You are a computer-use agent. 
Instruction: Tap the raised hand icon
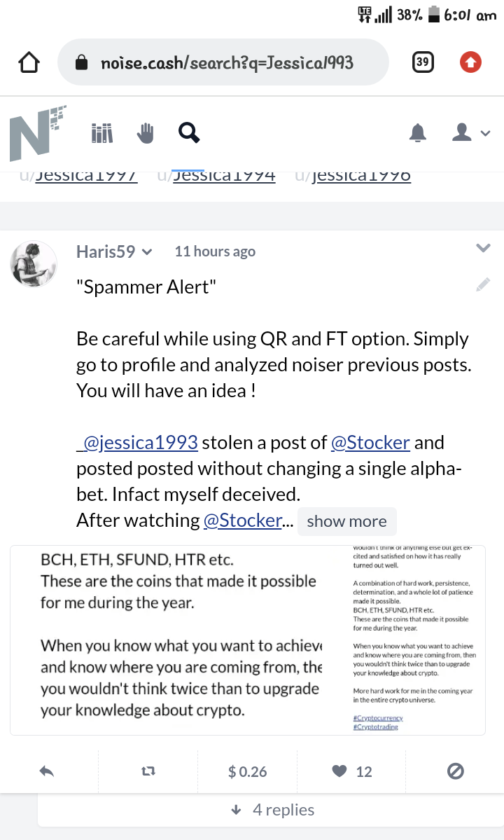pyautogui.click(x=145, y=133)
